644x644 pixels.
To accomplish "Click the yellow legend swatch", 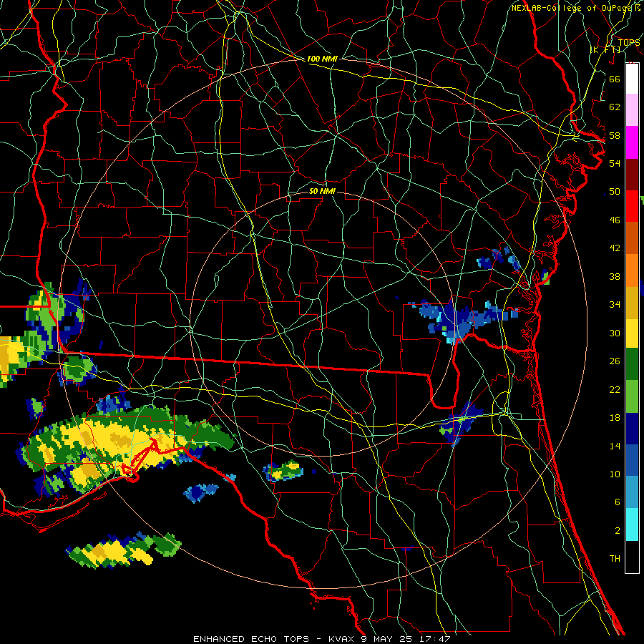I will coord(632,333).
